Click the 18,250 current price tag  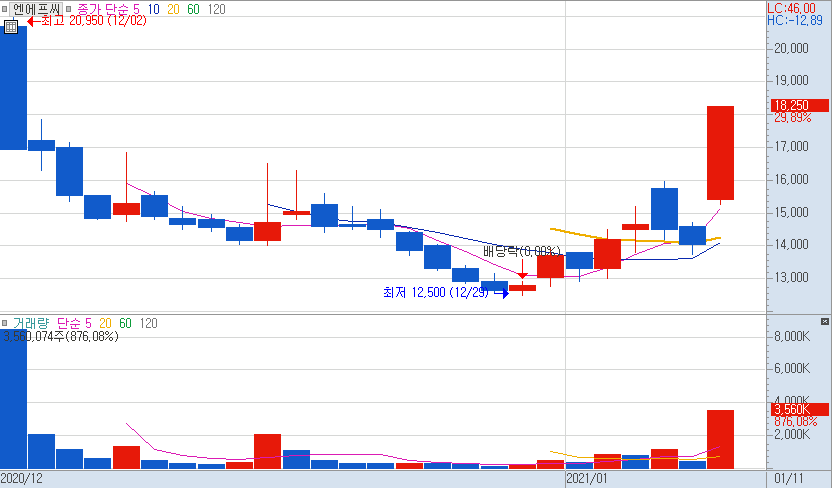(x=799, y=105)
